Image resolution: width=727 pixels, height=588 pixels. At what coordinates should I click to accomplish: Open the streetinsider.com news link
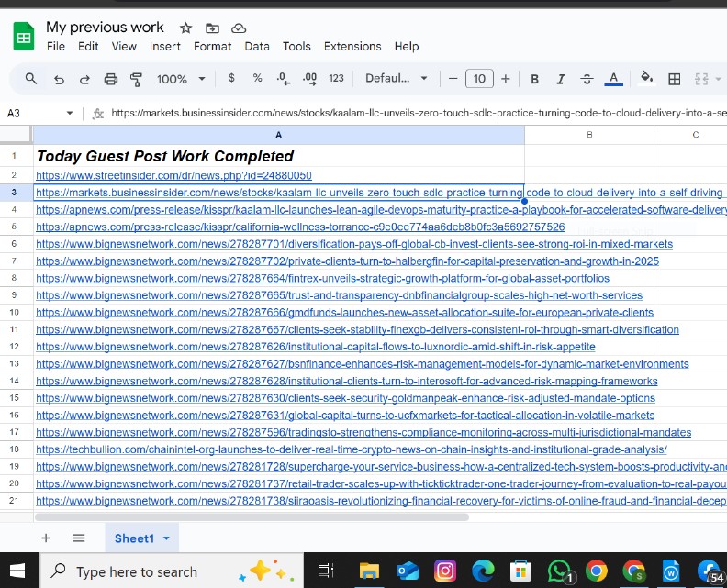[173, 175]
